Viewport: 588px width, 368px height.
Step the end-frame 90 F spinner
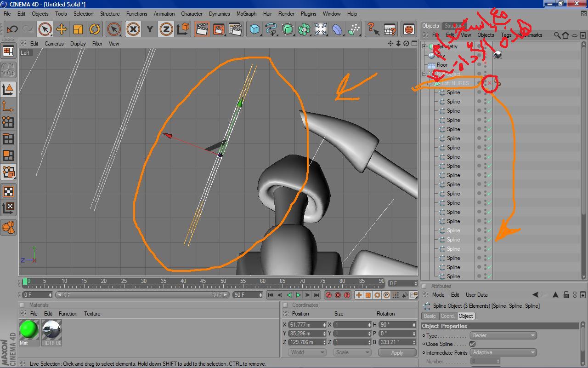pyautogui.click(x=260, y=295)
